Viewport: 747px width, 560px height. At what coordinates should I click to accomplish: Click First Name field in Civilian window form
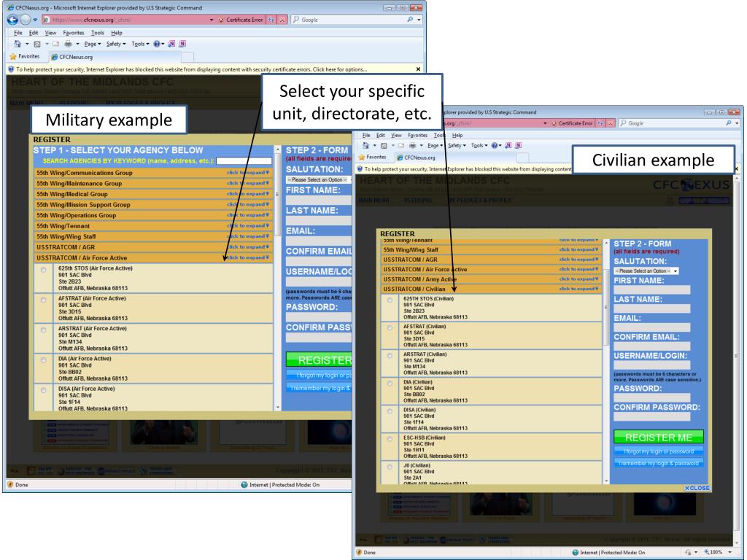coord(651,289)
